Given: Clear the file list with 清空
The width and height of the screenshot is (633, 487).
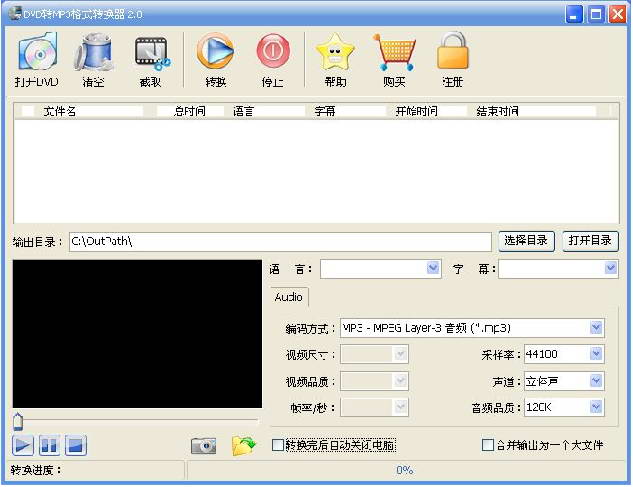Looking at the screenshot, I should pyautogui.click(x=94, y=60).
